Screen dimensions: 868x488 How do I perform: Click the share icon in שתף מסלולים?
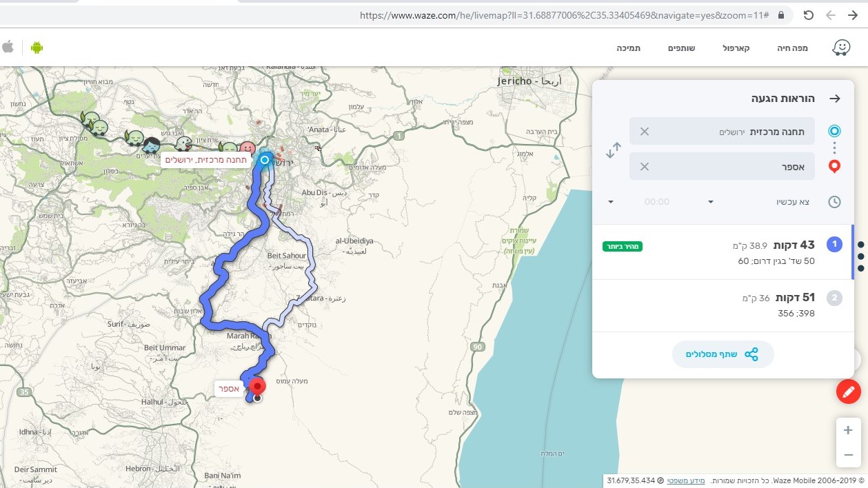tap(751, 354)
